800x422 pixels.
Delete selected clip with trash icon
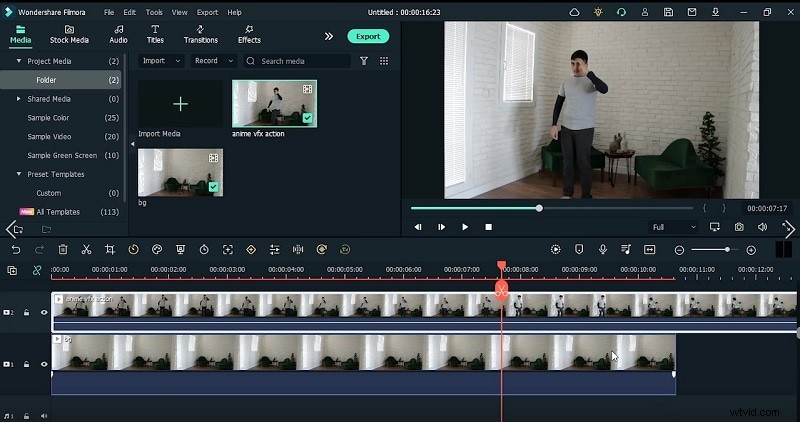coord(63,250)
